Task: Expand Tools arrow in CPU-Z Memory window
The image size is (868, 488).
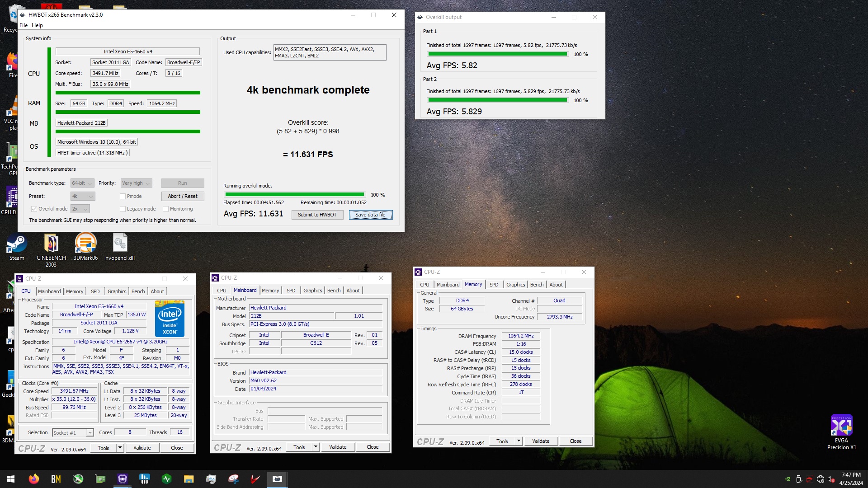Action: 519,441
